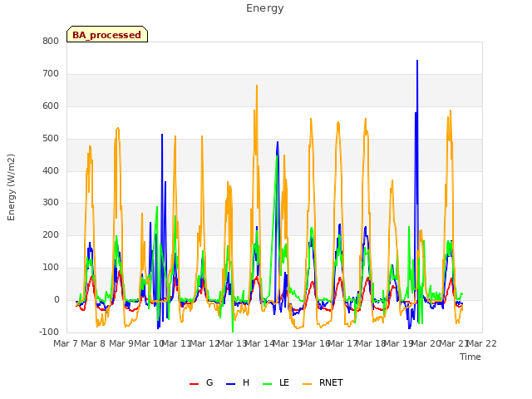The height and width of the screenshot is (399, 532).
Task: Click the green LE legend color marker
Action: pos(268,384)
